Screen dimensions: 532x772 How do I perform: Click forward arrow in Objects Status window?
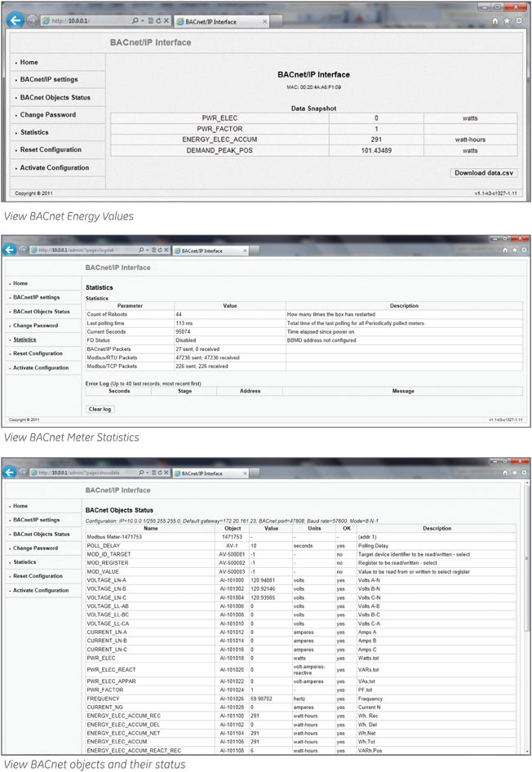click(x=23, y=473)
